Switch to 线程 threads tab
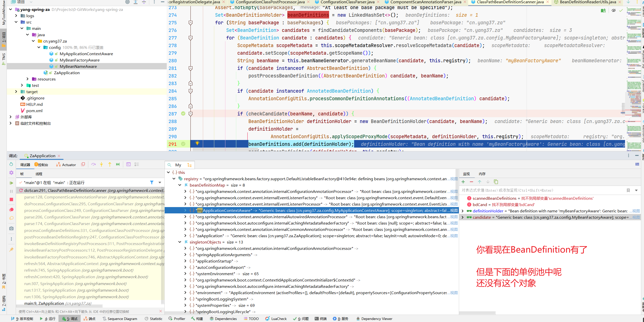The height and width of the screenshot is (322, 644). tap(39, 174)
